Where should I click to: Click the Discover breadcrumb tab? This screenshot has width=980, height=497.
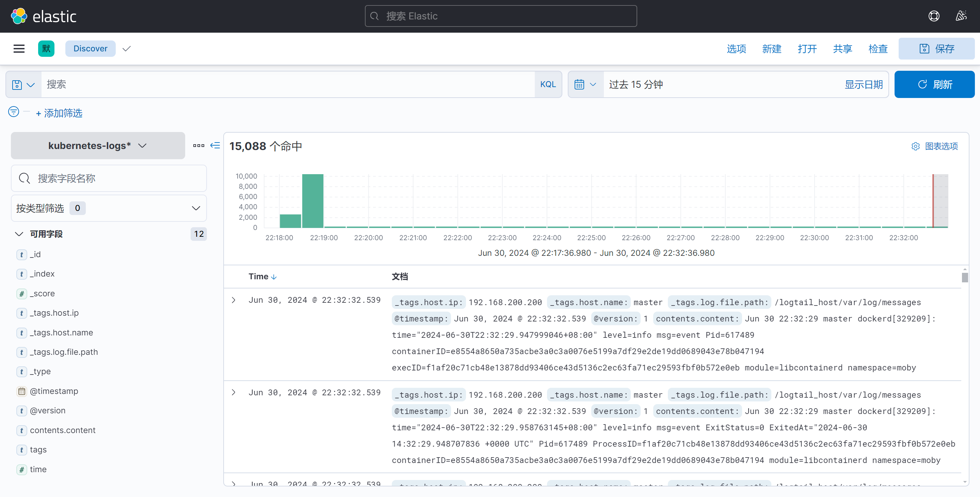(x=90, y=49)
